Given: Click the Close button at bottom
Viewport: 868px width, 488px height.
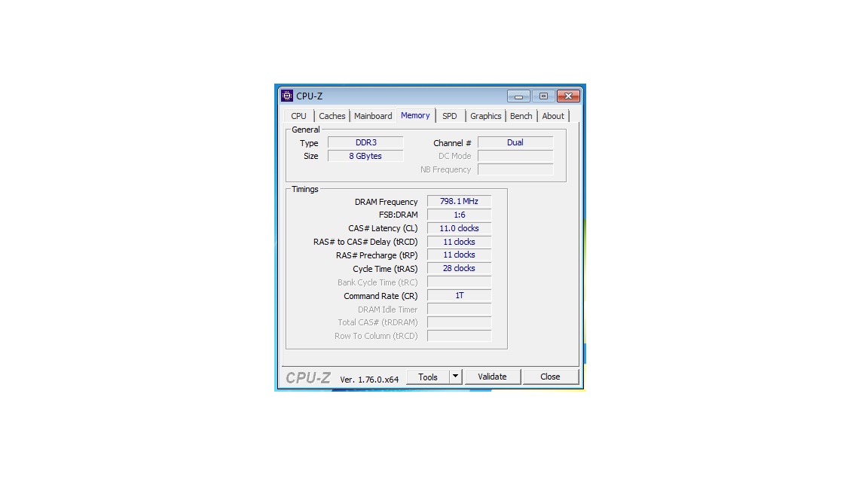Looking at the screenshot, I should 550,377.
